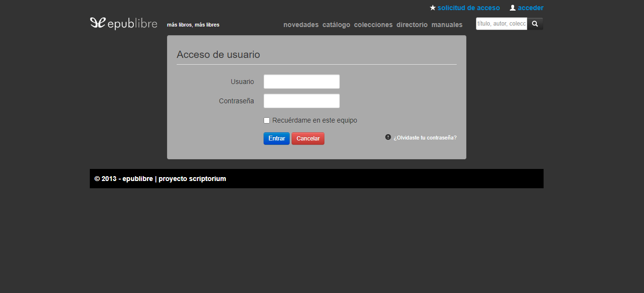Open ¿Olvidaste tu contraseña? link
The height and width of the screenshot is (293, 644).
tap(425, 137)
